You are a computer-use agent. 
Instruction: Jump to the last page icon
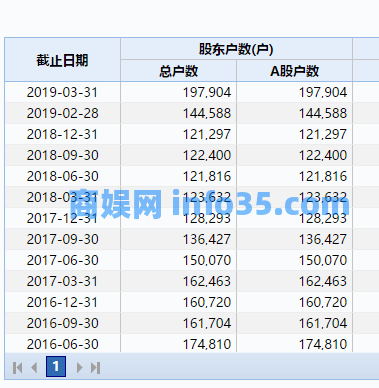coord(96,368)
